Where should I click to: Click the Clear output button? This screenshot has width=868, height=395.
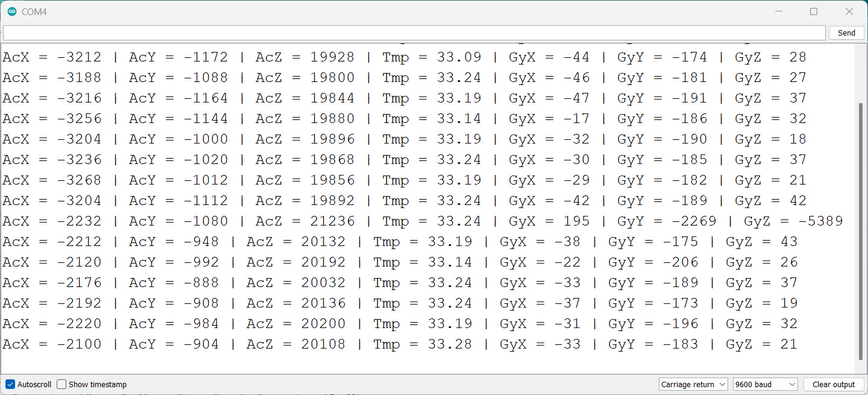point(834,384)
